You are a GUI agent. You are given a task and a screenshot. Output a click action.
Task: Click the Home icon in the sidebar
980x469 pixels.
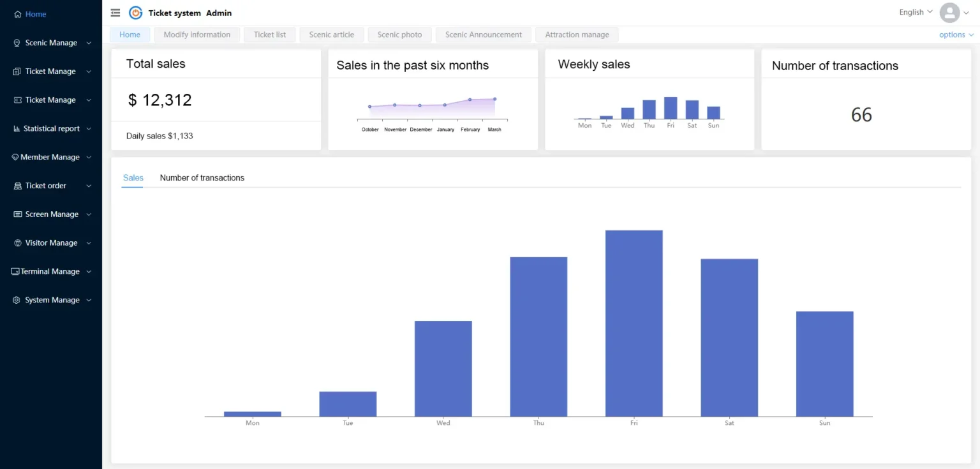17,13
